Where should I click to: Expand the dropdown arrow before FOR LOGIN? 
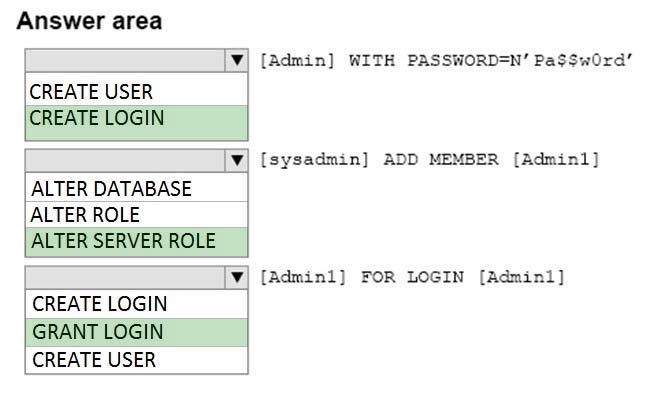[x=237, y=277]
